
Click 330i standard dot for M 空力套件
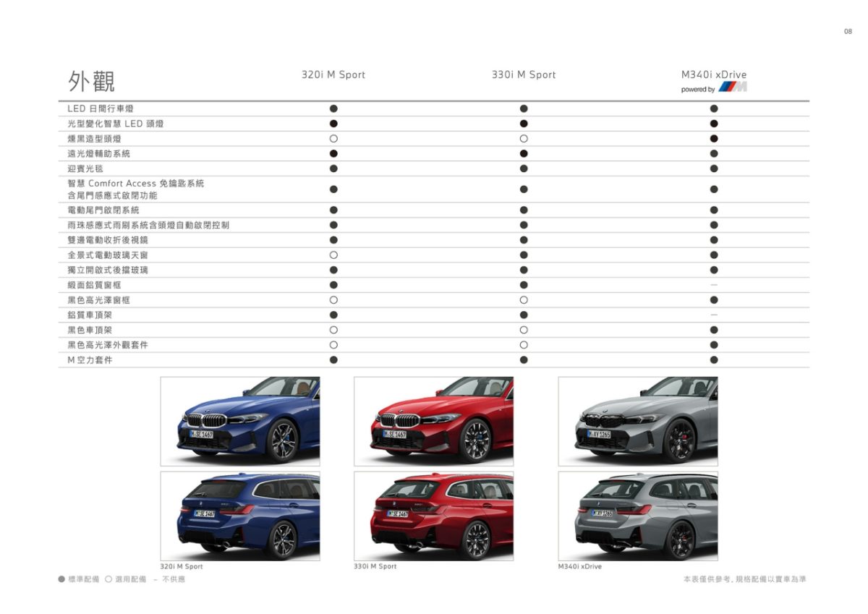point(524,359)
